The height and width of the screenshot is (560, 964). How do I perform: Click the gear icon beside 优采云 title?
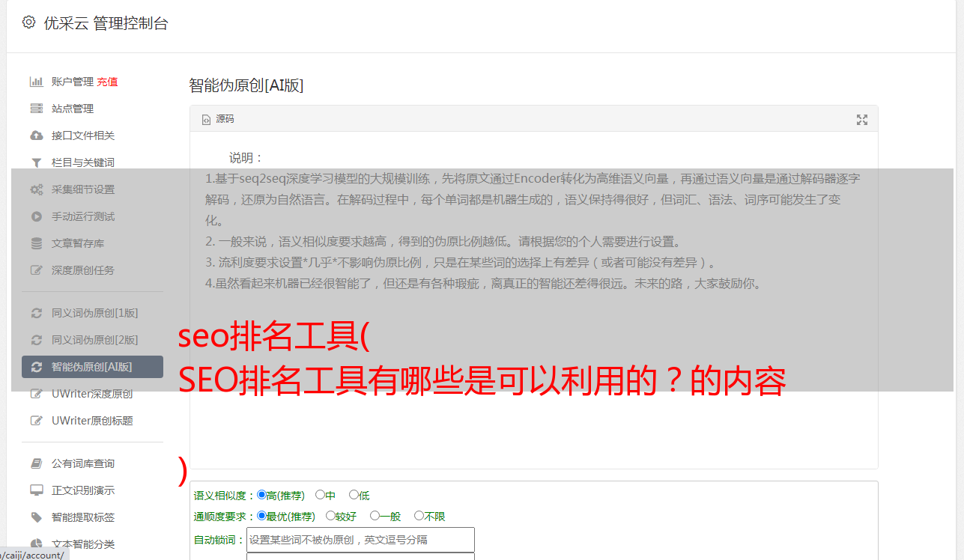28,22
